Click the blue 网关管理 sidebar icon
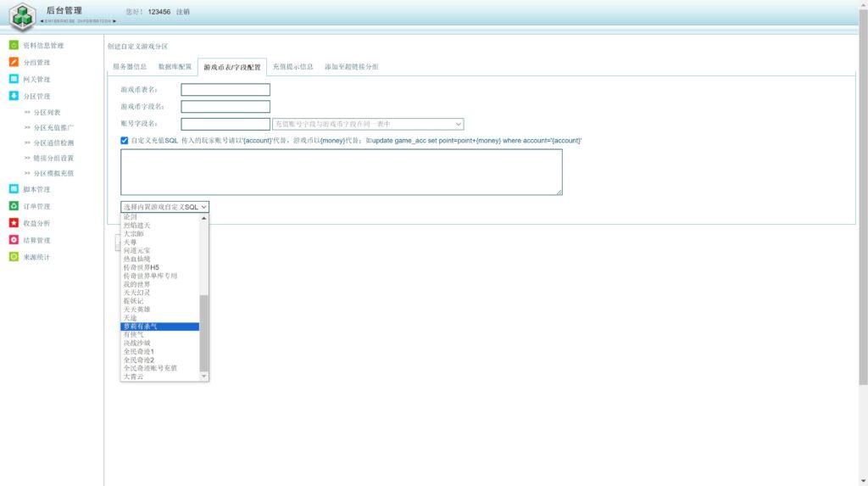868x486 pixels. point(14,80)
